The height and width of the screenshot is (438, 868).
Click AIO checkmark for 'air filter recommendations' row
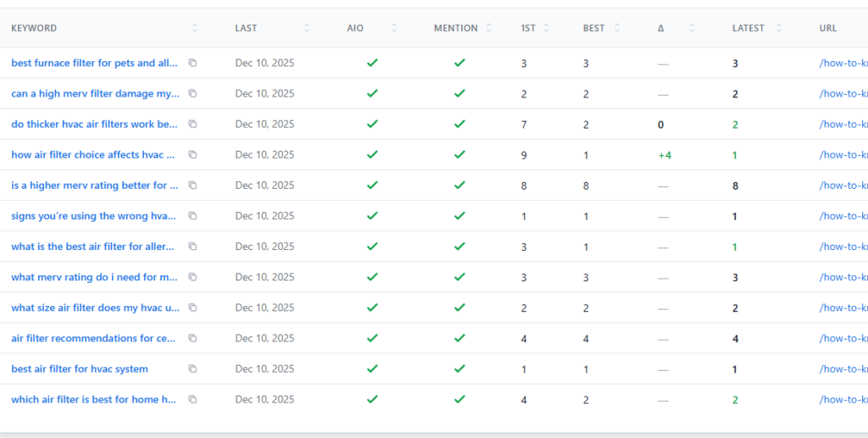(x=371, y=338)
